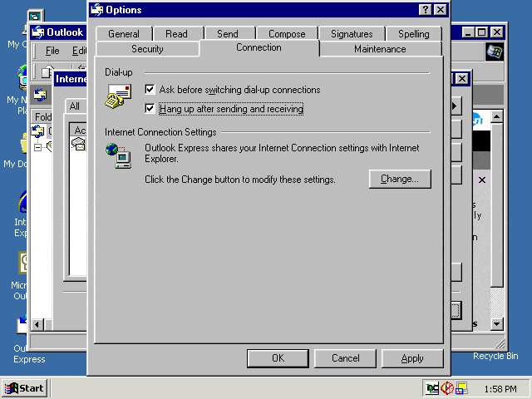532x399 pixels.
Task: Open the File menu in Outlook window
Action: [52, 51]
